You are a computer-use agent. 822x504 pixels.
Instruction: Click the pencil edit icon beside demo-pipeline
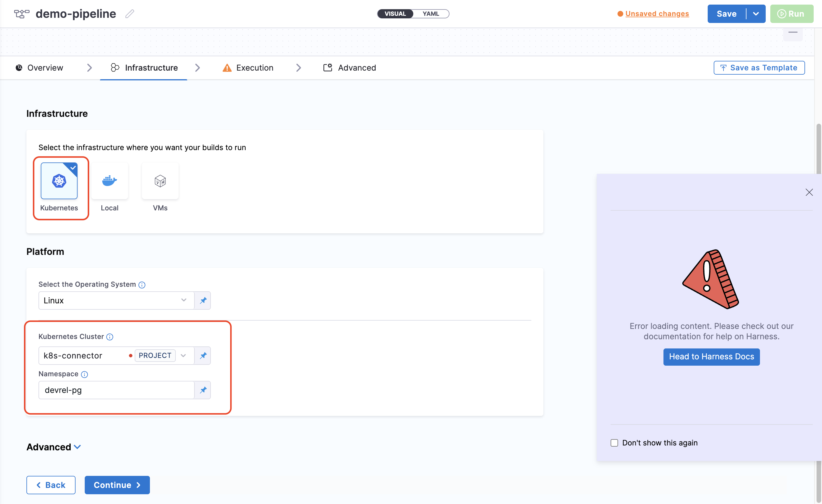click(x=130, y=14)
